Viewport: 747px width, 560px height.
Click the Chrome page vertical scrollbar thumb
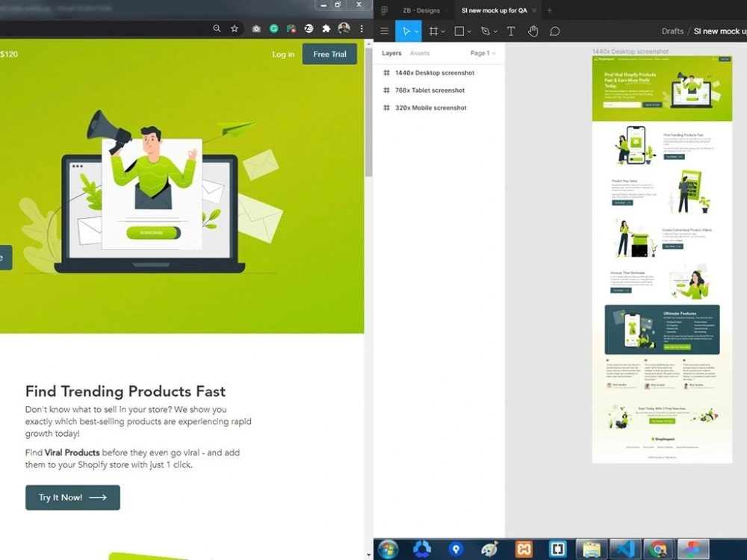point(369,112)
